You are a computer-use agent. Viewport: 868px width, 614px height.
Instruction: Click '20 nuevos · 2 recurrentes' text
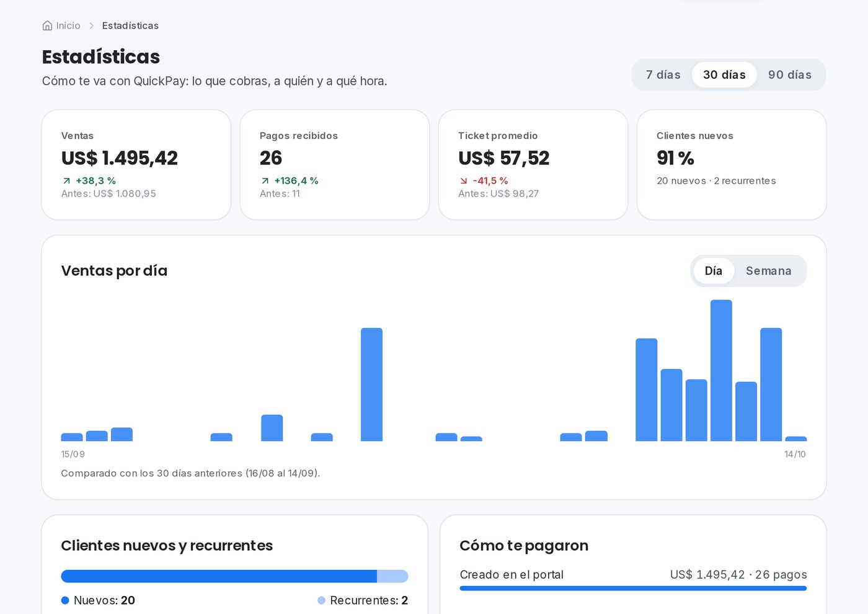click(716, 180)
